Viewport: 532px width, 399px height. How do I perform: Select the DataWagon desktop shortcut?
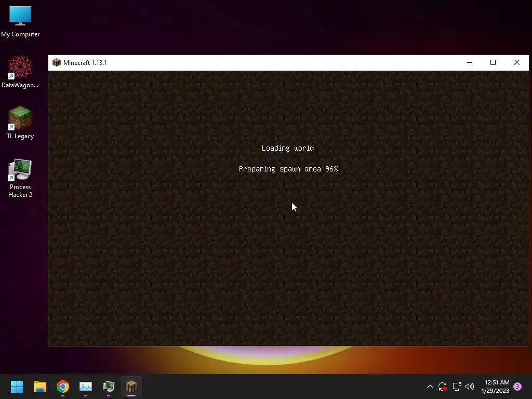(20, 72)
